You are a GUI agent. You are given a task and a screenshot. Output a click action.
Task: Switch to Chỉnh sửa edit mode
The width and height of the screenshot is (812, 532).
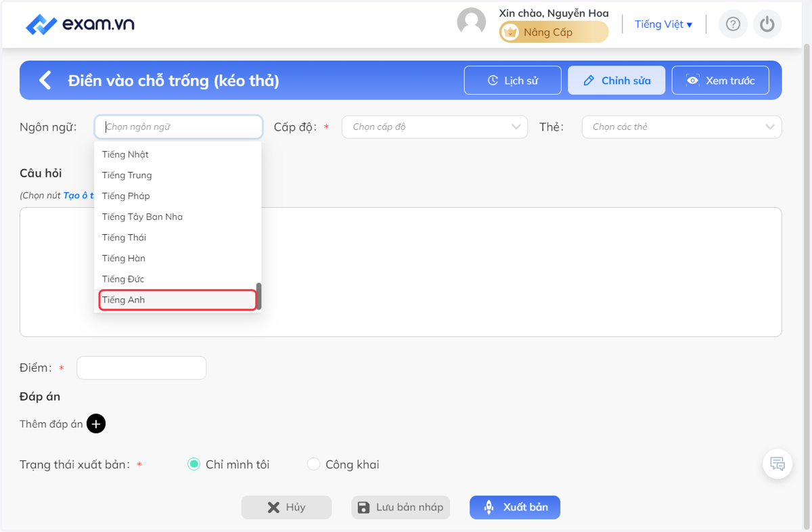(x=616, y=81)
